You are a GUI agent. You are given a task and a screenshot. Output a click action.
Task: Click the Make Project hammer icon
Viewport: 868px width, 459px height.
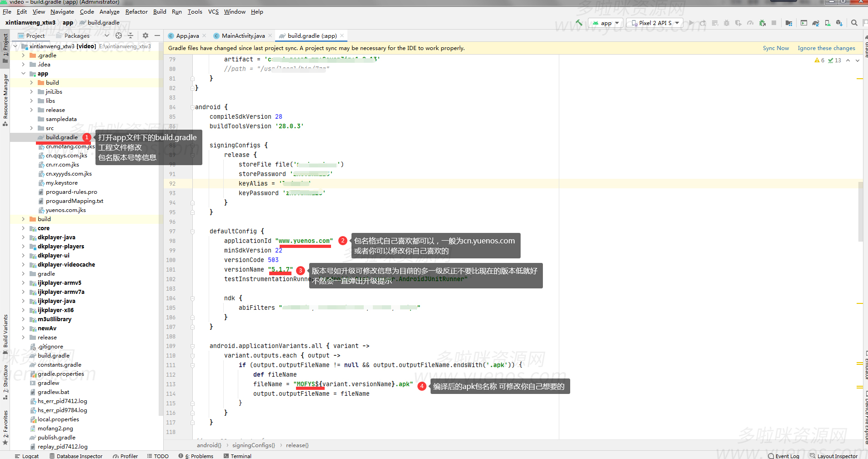coord(579,23)
